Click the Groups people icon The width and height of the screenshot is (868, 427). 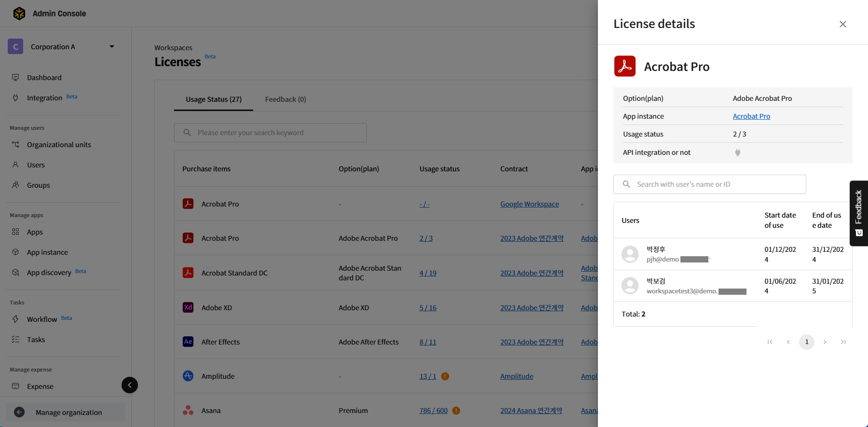[15, 185]
